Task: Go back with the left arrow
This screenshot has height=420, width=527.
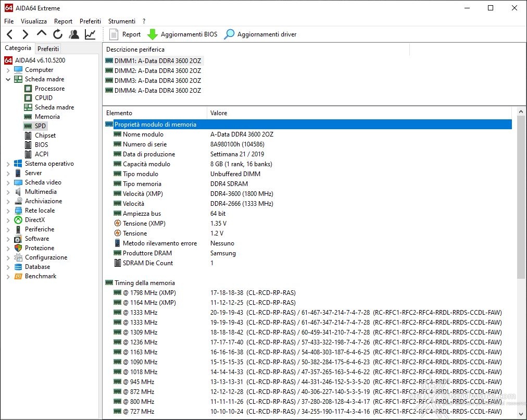Action: point(10,34)
